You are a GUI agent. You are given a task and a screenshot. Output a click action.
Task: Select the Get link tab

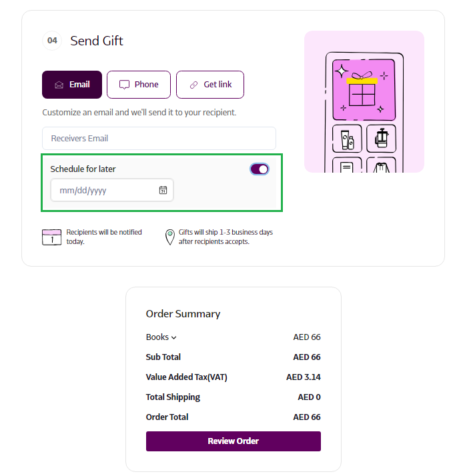(210, 85)
